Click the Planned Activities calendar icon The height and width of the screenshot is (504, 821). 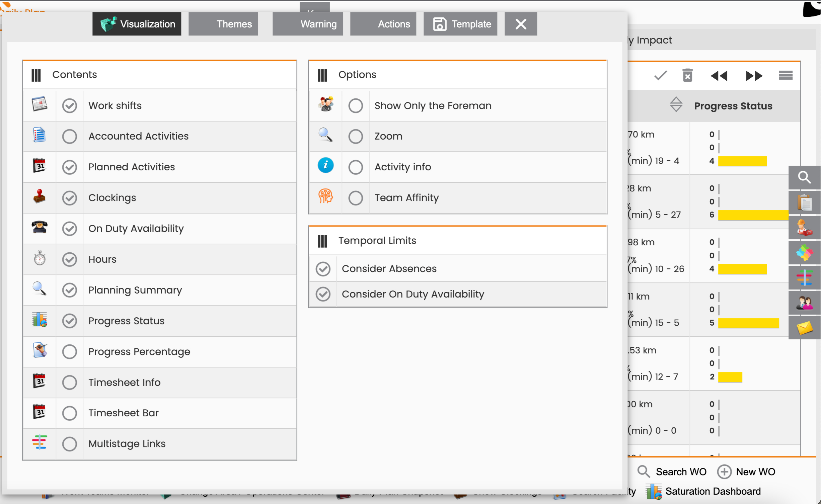point(40,166)
